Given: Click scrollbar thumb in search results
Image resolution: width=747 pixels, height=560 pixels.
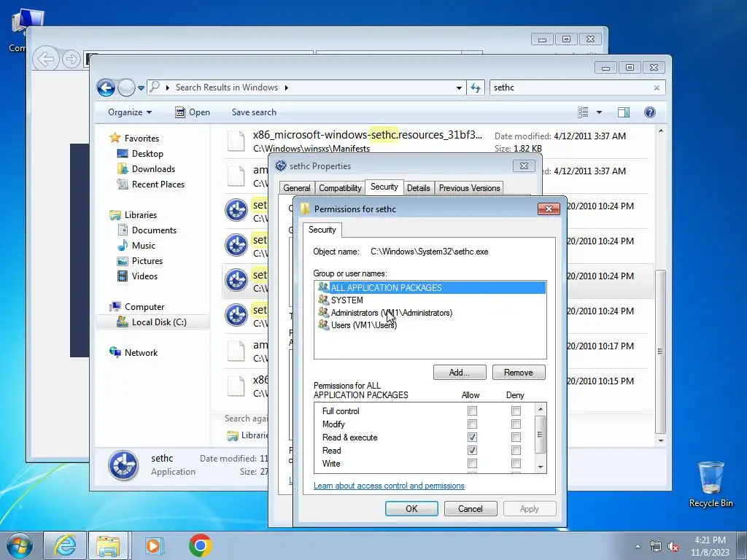Looking at the screenshot, I should point(660,352).
